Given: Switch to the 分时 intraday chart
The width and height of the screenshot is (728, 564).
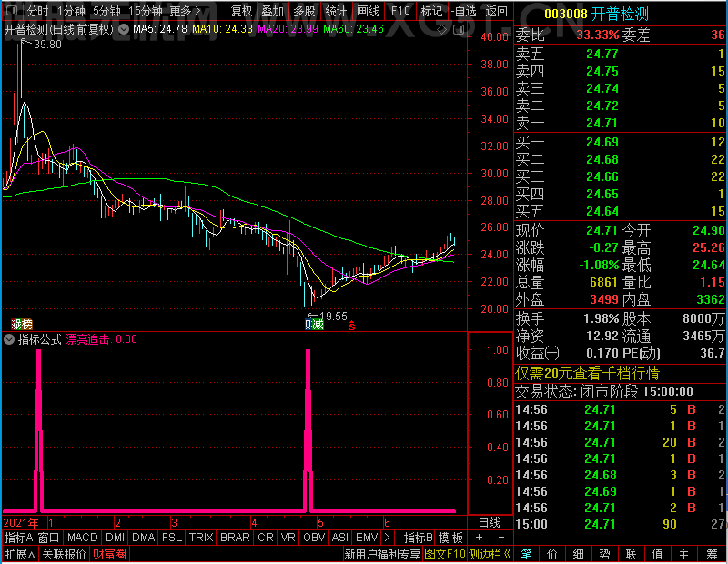Looking at the screenshot, I should (x=37, y=11).
